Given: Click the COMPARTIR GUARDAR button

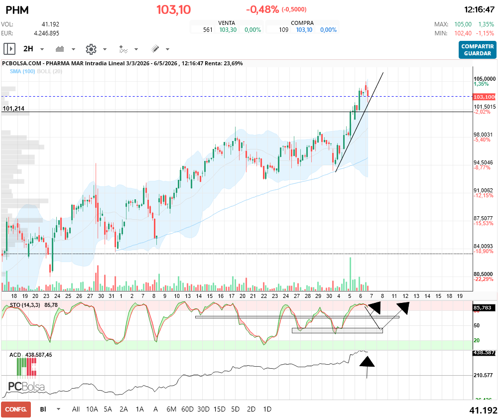Looking at the screenshot, I should point(477,50).
